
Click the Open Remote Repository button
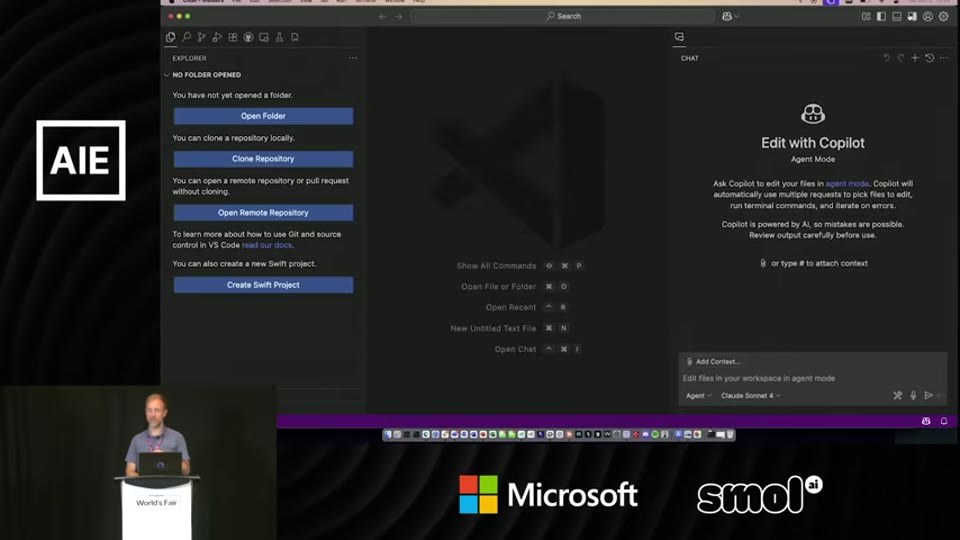(263, 212)
